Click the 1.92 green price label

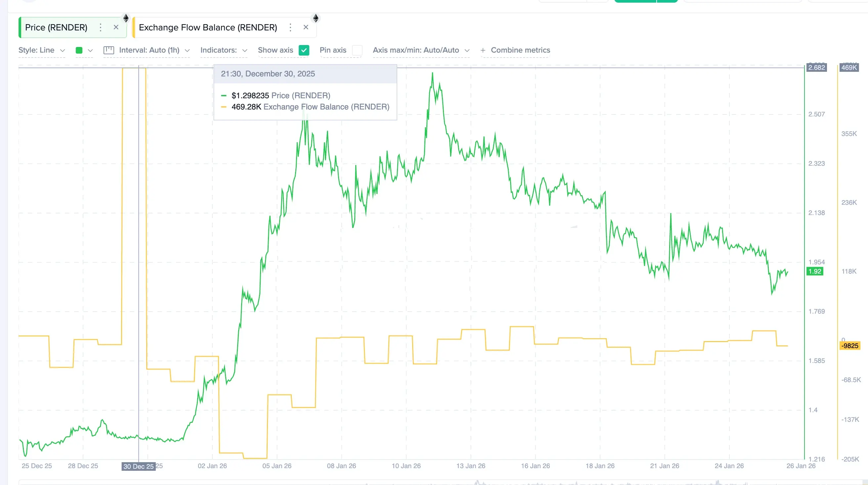[x=815, y=271]
